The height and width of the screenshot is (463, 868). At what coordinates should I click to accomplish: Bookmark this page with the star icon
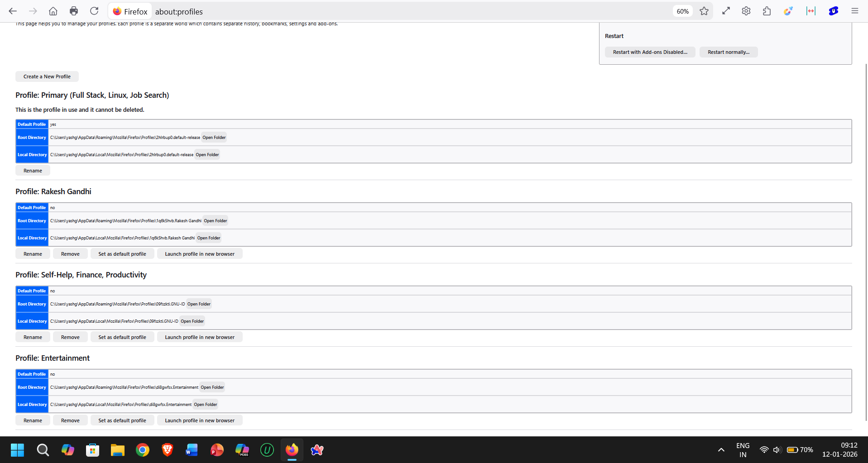coord(704,11)
